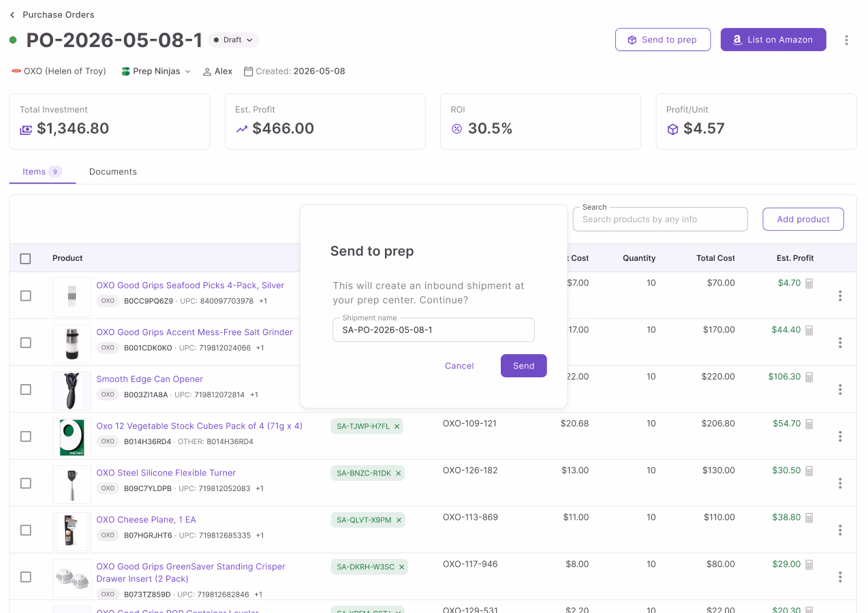Screen dimensions: 868x613
Task: Remove the SA-DKRH-W3SC tag
Action: coord(402,567)
